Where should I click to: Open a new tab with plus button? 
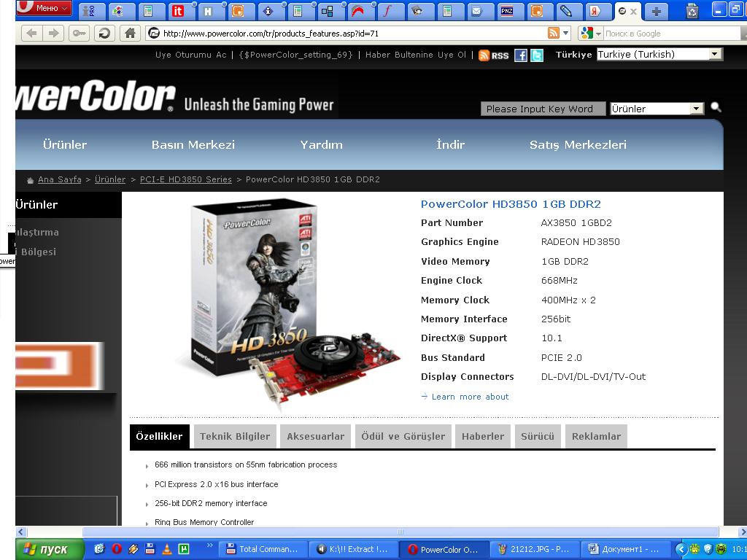pos(656,12)
